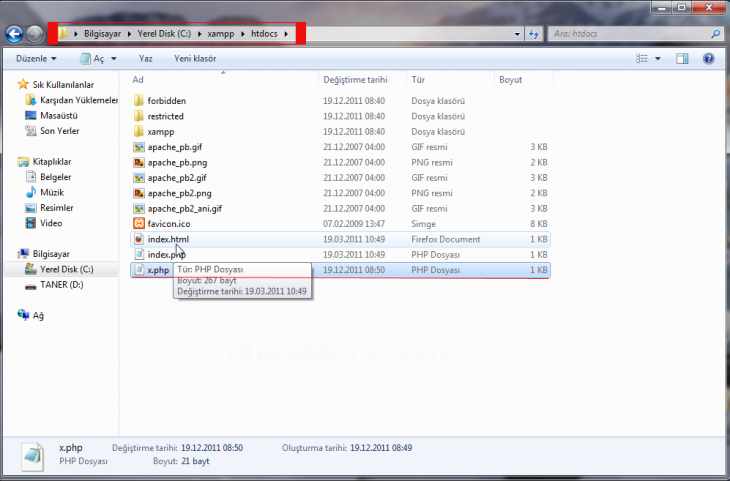
Task: Change view with the view icon
Action: pos(642,58)
